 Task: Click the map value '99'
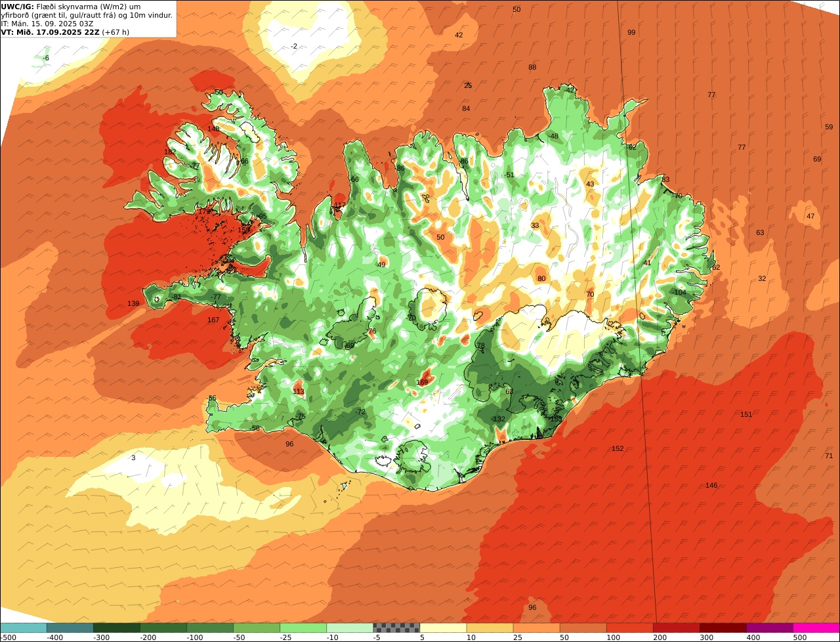[631, 32]
